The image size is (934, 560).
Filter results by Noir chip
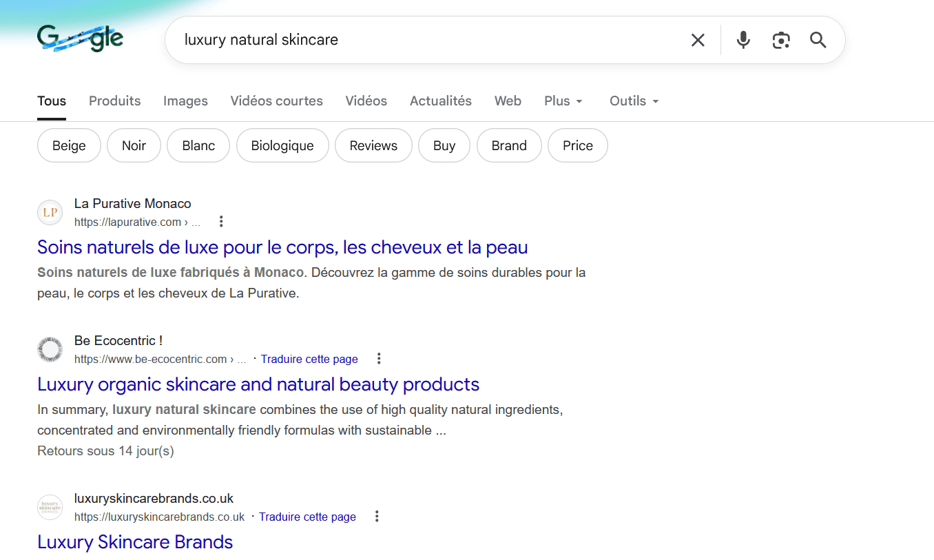point(134,145)
